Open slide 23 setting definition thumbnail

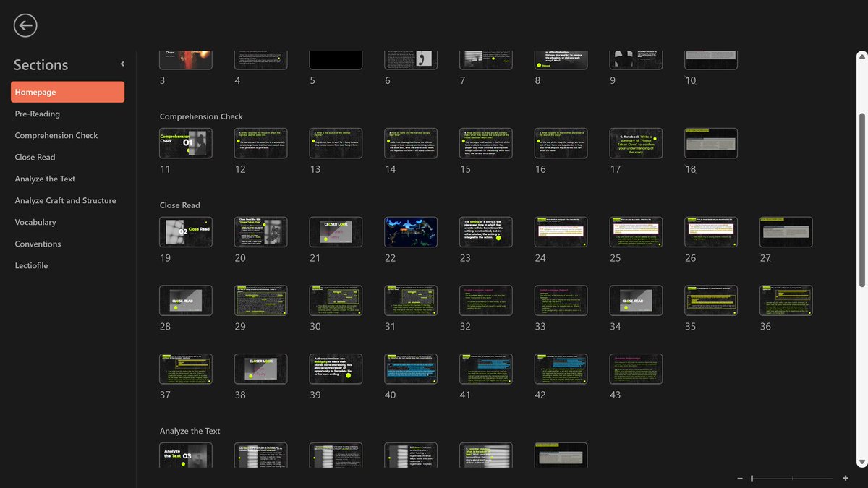tap(486, 232)
